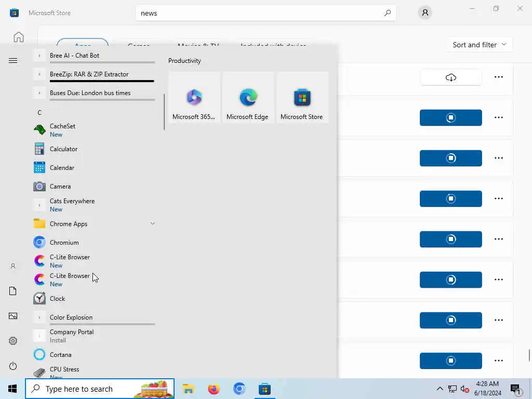Open the taskbar network icon
The image size is (532, 399).
pos(453,389)
